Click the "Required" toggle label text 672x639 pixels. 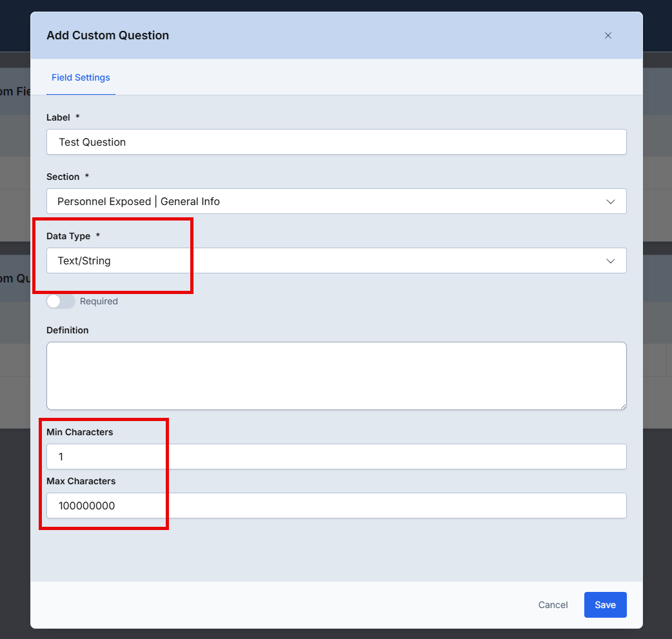(99, 301)
